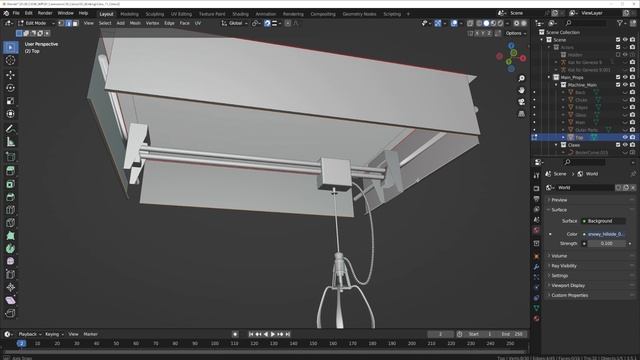
Task: Collapse the Machine_Main collection tree
Action: tap(556, 84)
